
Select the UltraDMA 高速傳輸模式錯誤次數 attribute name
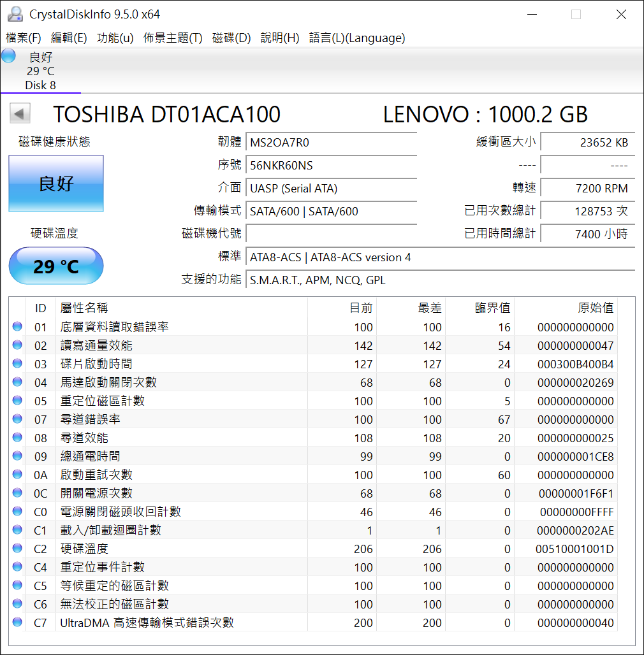pyautogui.click(x=147, y=623)
